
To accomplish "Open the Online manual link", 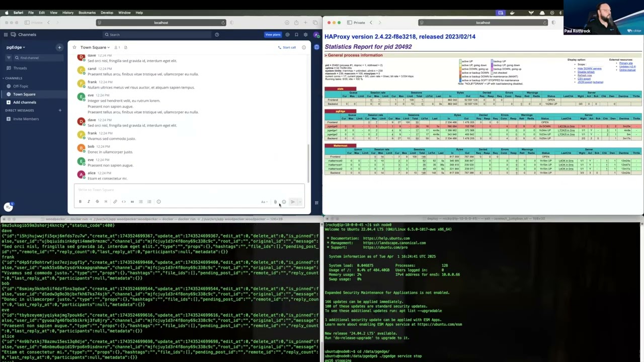I will (627, 70).
